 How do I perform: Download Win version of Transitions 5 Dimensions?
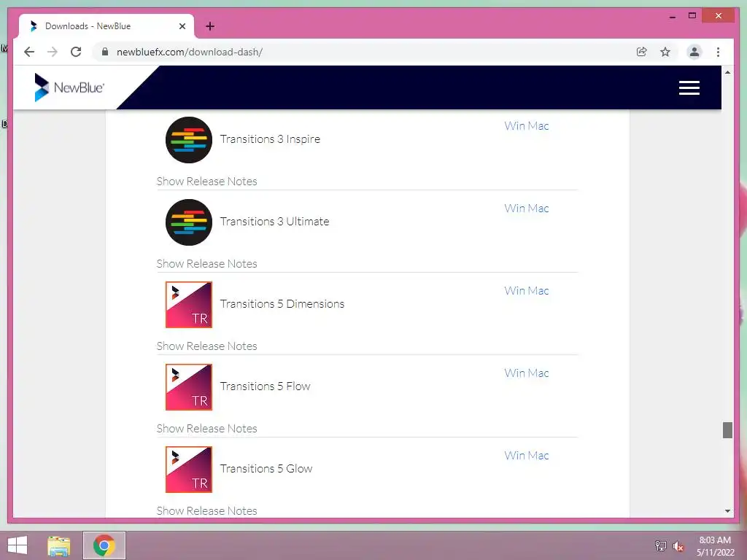[x=514, y=290]
